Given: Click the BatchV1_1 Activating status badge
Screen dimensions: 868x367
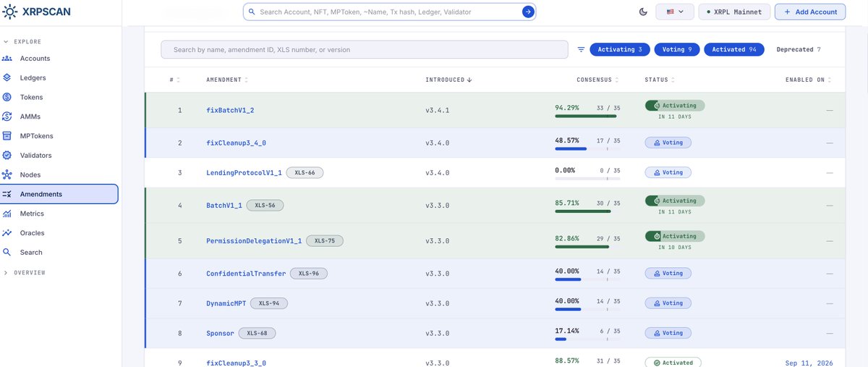Looking at the screenshot, I should coord(675,201).
